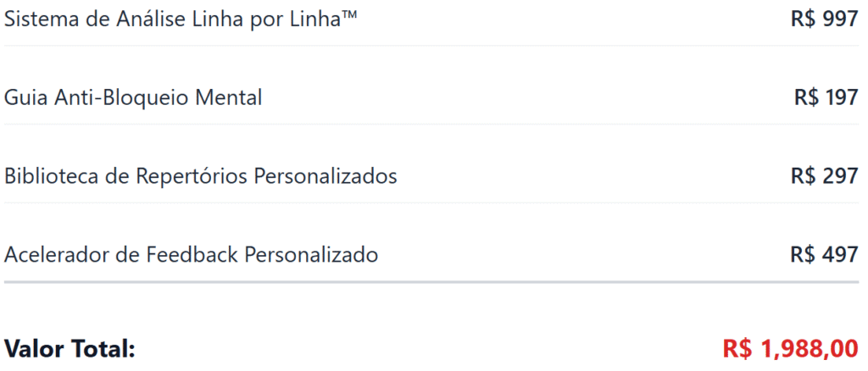
Task: Click the thin divider below the Sistema row
Action: tap(431, 46)
